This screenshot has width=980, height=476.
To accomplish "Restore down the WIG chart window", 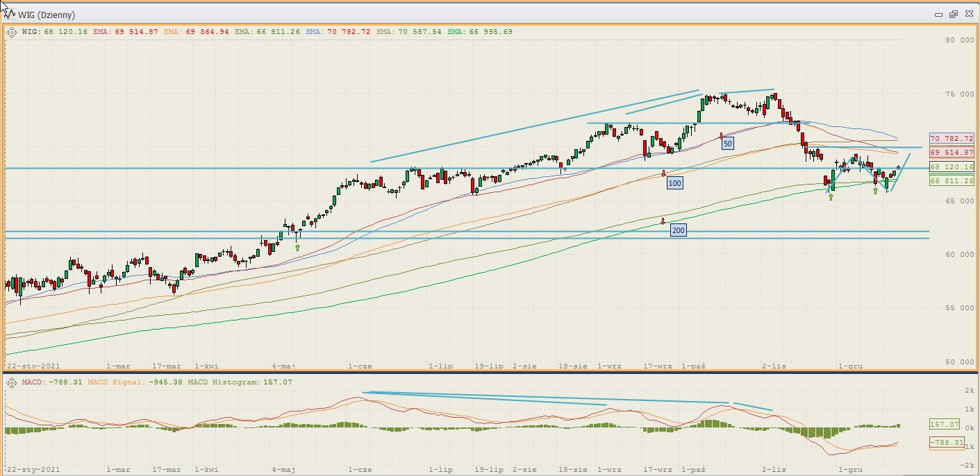I will click(x=953, y=14).
